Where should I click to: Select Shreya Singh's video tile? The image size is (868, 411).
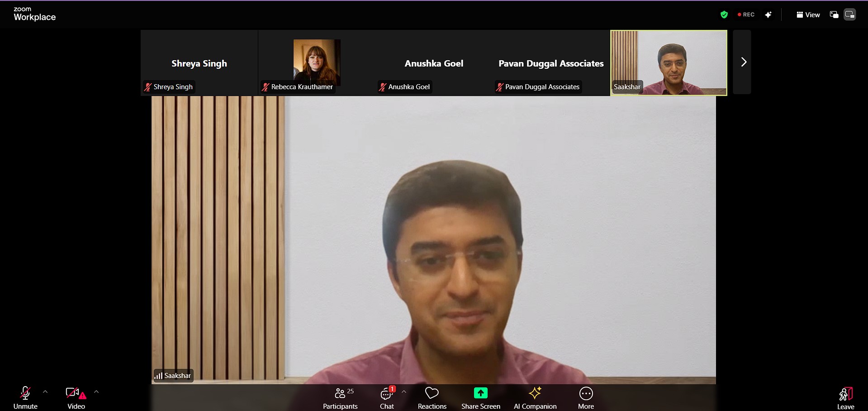[199, 62]
